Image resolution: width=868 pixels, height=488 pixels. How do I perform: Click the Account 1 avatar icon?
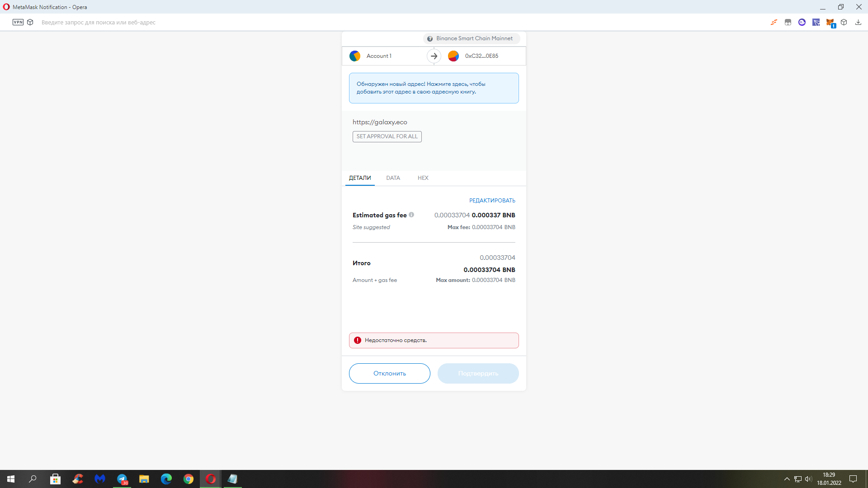(355, 56)
